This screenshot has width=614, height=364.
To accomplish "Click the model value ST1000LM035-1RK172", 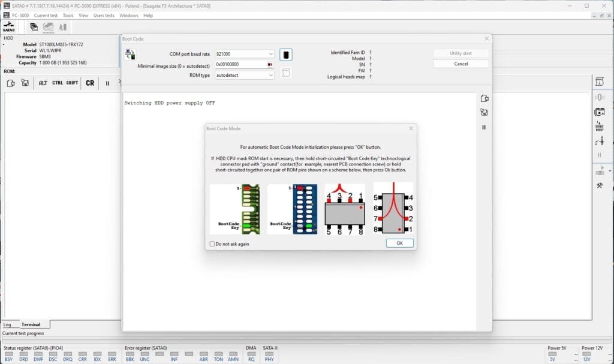I will point(61,44).
